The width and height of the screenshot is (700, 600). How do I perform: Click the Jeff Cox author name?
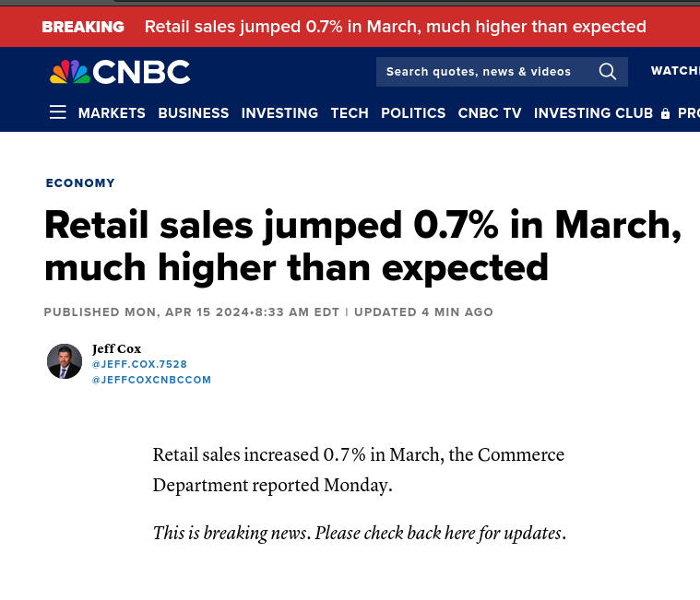coord(116,348)
